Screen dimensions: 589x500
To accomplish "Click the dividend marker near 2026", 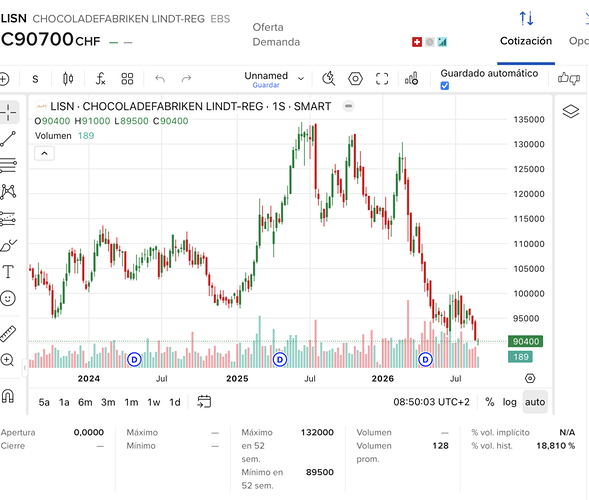I will coord(425,360).
